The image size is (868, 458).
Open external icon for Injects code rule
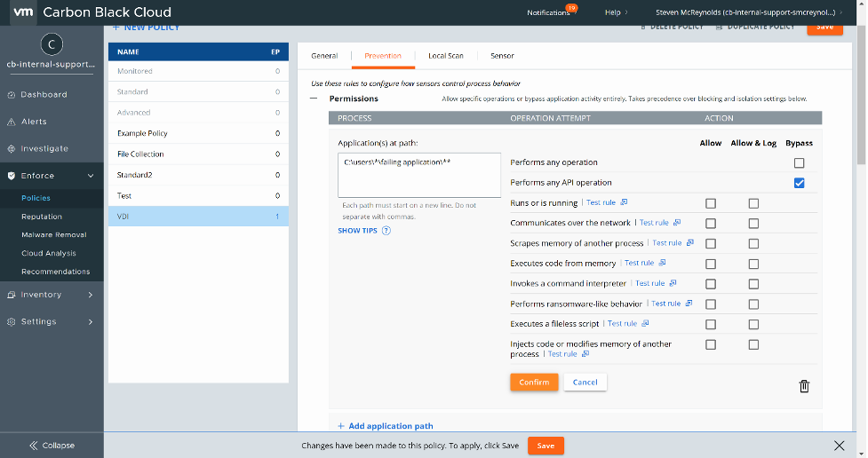585,354
